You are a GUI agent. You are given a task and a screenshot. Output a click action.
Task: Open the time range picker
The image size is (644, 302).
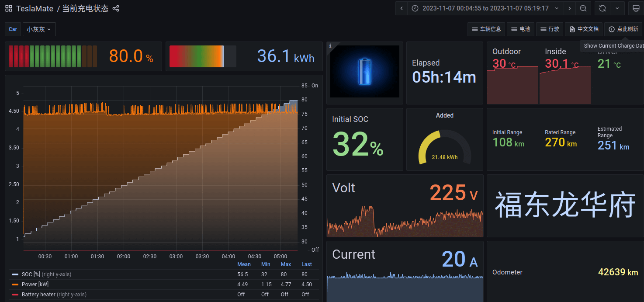485,8
